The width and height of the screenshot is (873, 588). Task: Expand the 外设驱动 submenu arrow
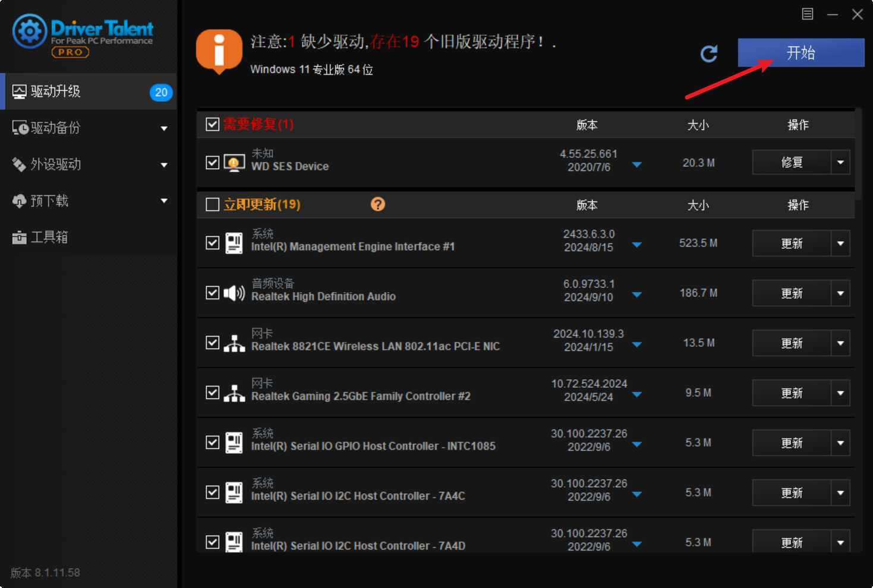tap(164, 165)
